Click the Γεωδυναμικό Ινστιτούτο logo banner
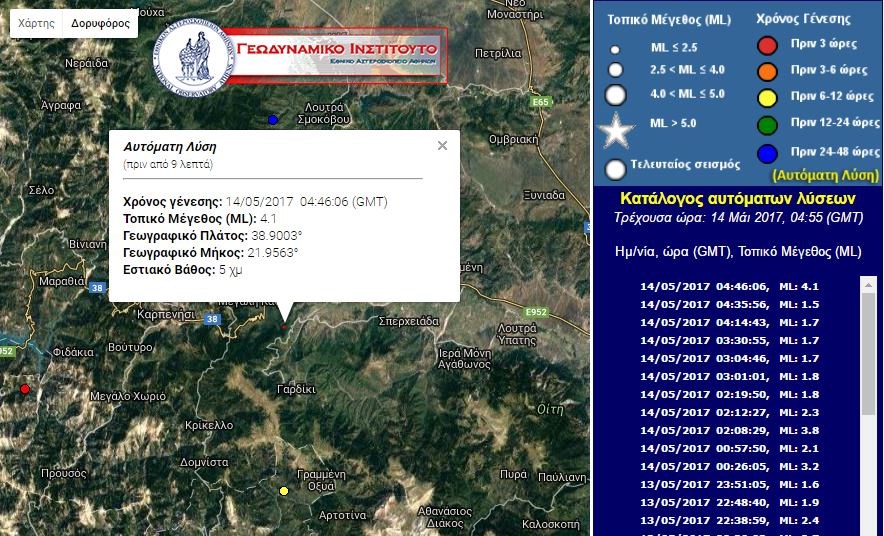This screenshot has width=884, height=536. [x=300, y=55]
